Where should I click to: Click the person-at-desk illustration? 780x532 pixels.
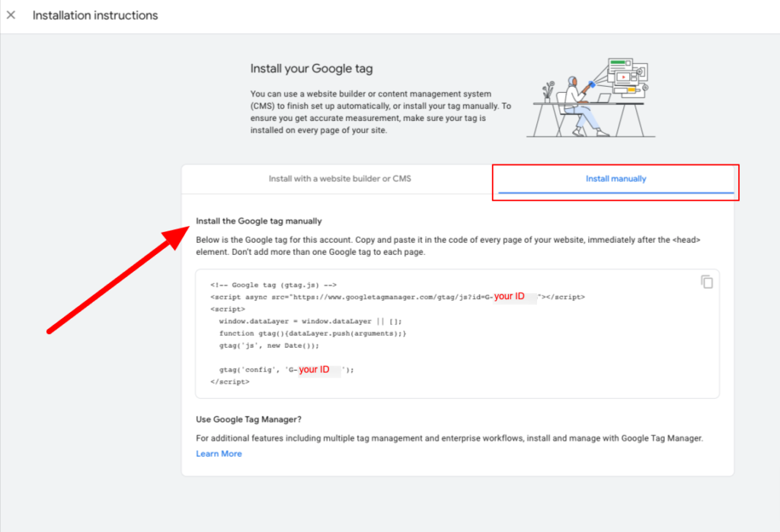point(591,97)
